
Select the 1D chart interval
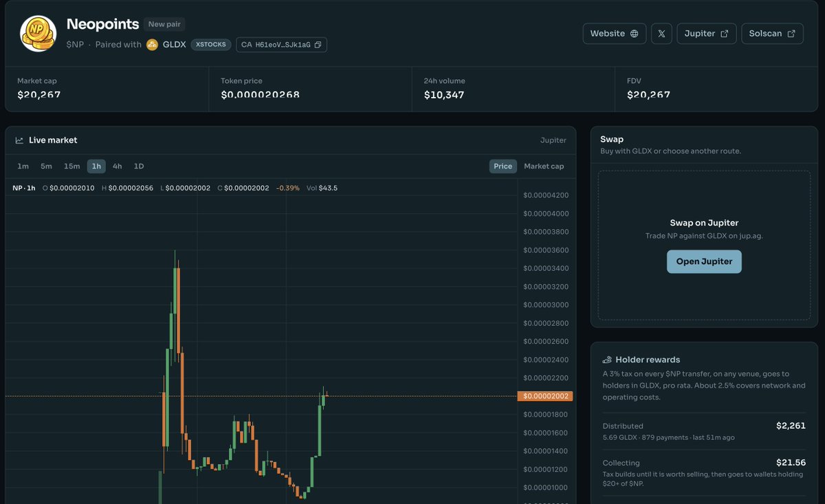[x=139, y=166]
